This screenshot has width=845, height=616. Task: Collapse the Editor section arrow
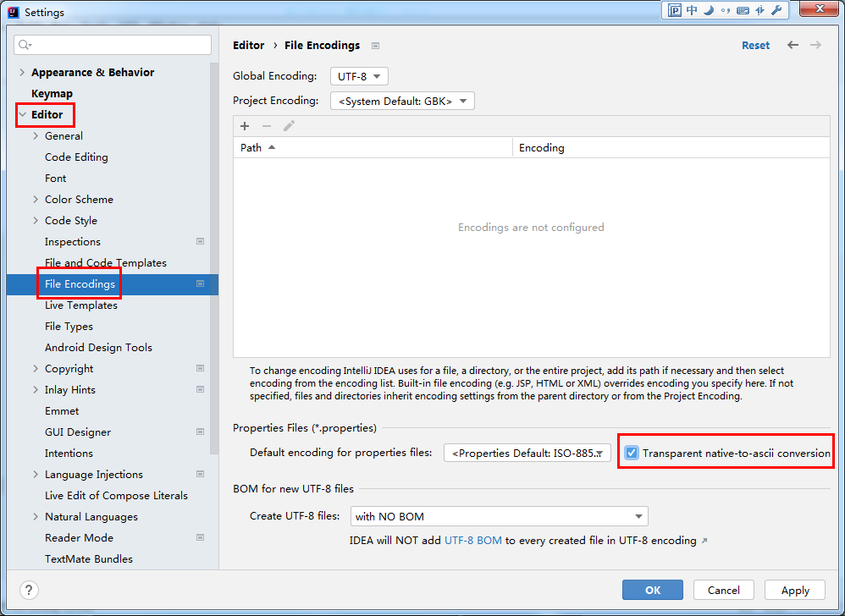point(22,115)
